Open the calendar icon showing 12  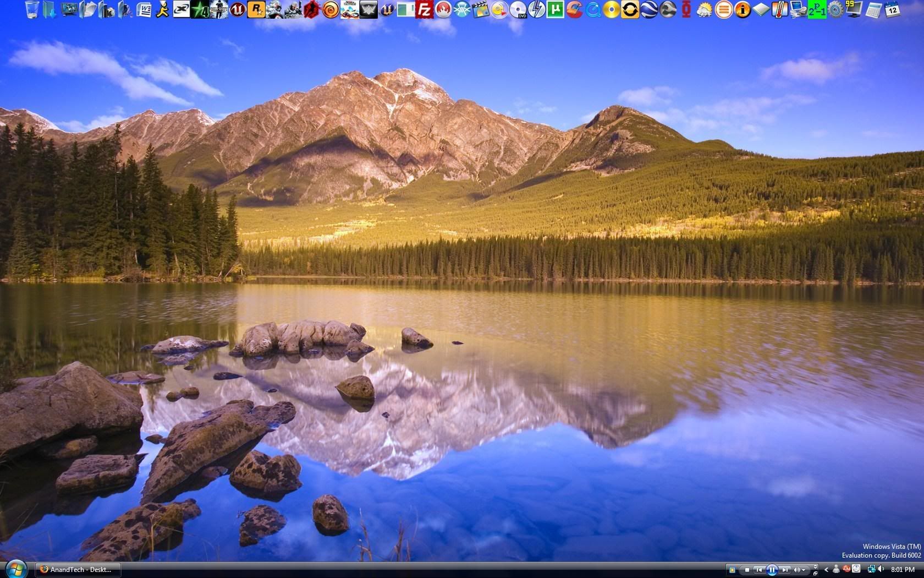892,9
